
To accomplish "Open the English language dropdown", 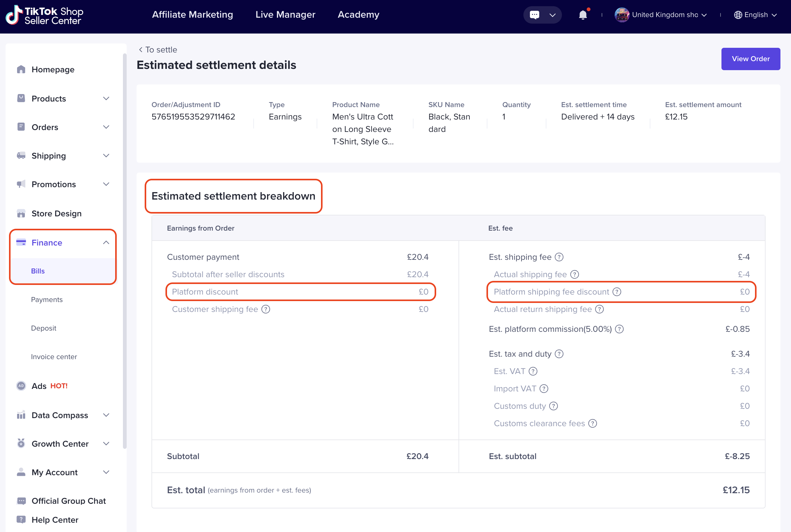I will (x=755, y=15).
